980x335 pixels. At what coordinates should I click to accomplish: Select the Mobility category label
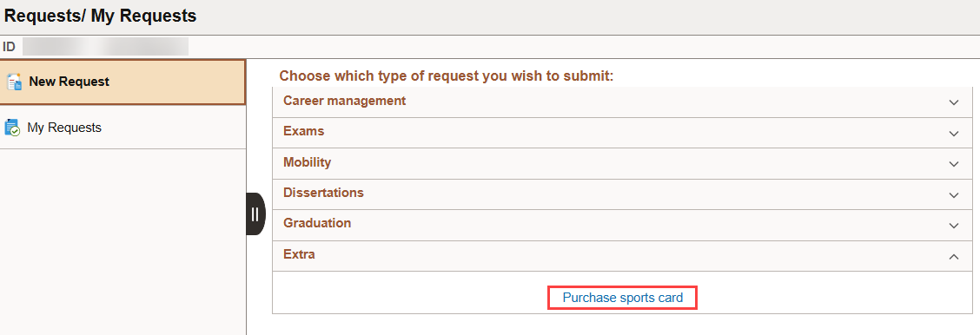pyautogui.click(x=307, y=162)
